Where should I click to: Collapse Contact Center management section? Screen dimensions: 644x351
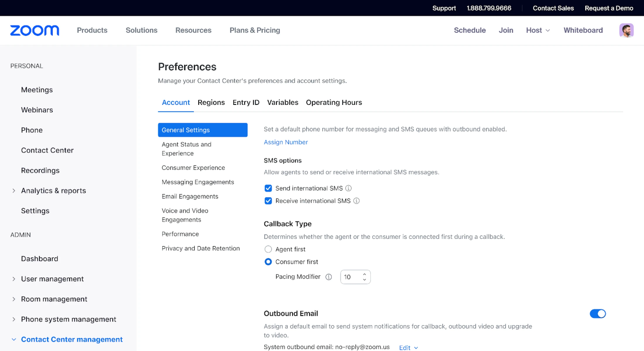tap(14, 339)
